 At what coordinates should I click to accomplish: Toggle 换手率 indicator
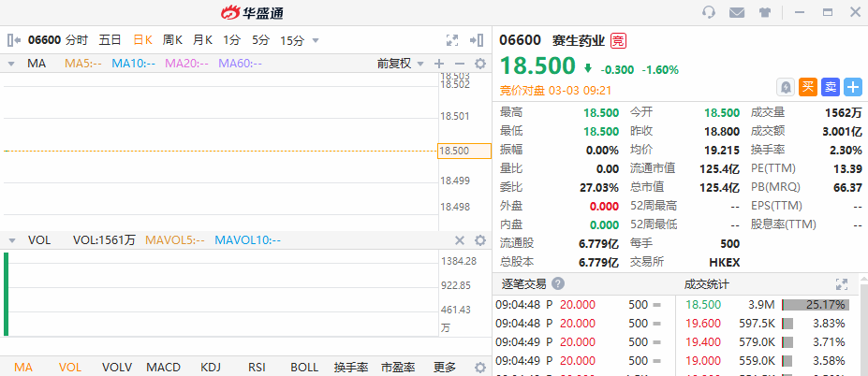(x=351, y=368)
